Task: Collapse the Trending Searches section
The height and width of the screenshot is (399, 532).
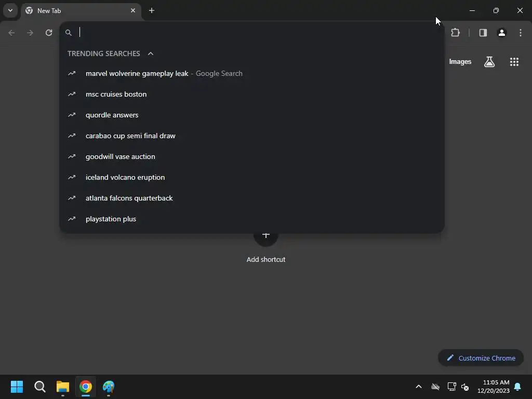Action: tap(151, 54)
